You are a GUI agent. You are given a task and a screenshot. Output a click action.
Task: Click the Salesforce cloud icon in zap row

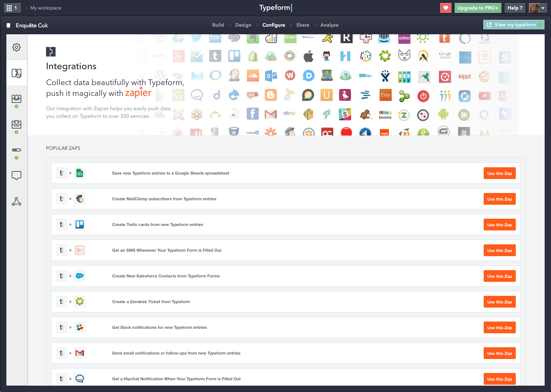click(80, 276)
